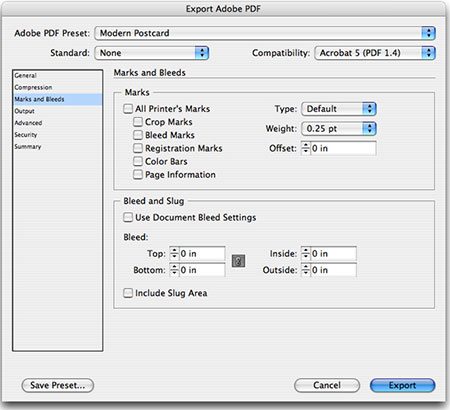Image resolution: width=450 pixels, height=410 pixels.
Task: Click the Top bleed stepper arrows
Action: (x=174, y=253)
